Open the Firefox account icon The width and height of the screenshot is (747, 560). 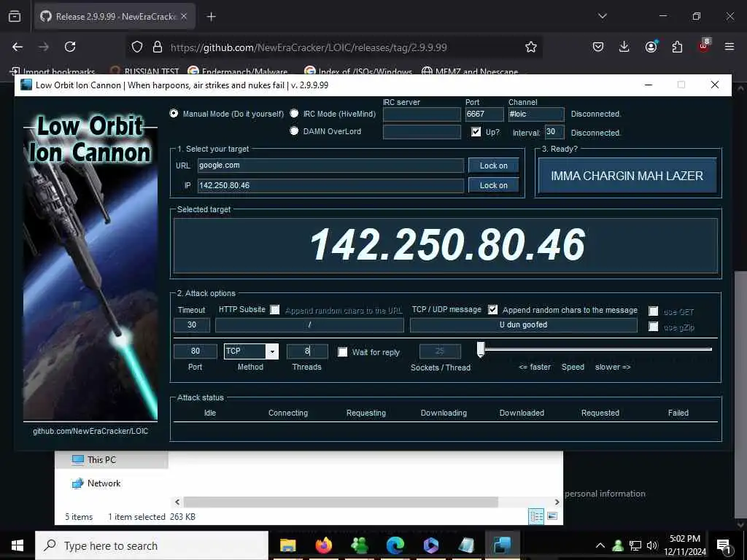pos(651,46)
